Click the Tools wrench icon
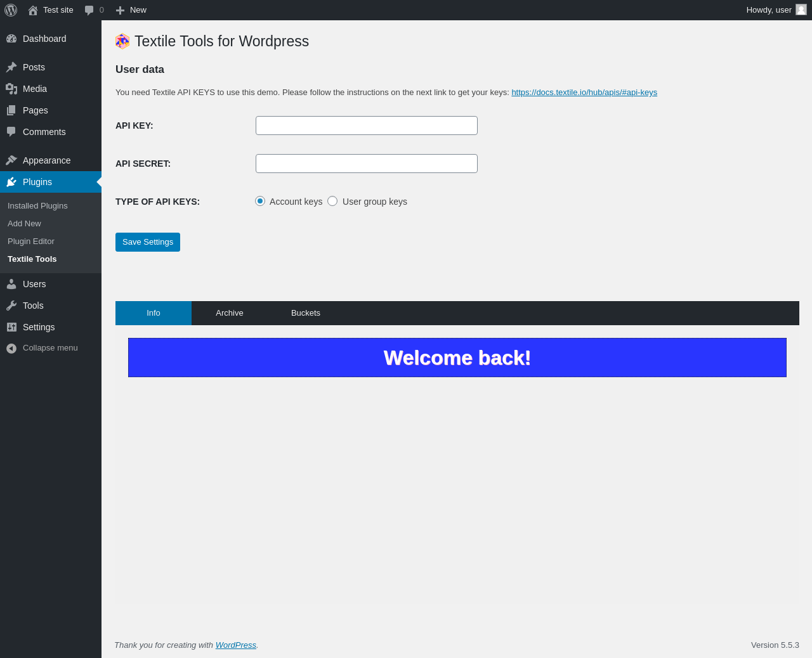Image resolution: width=812 pixels, height=658 pixels. (x=11, y=306)
